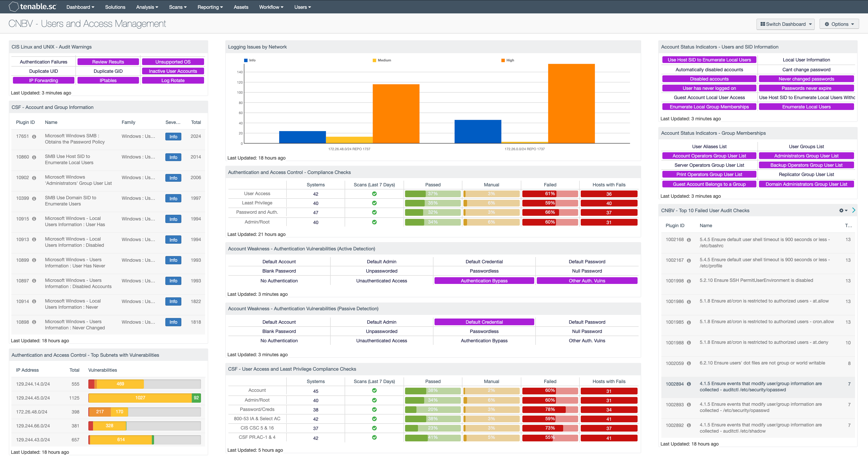The image size is (868, 461).
Task: Click the Scans dropdown menu item
Action: point(176,7)
